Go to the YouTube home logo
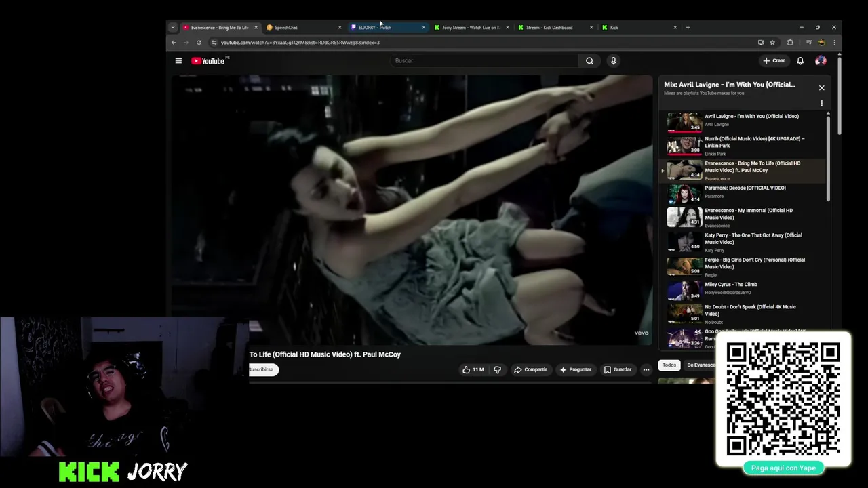Viewport: 868px width, 488px height. (208, 61)
